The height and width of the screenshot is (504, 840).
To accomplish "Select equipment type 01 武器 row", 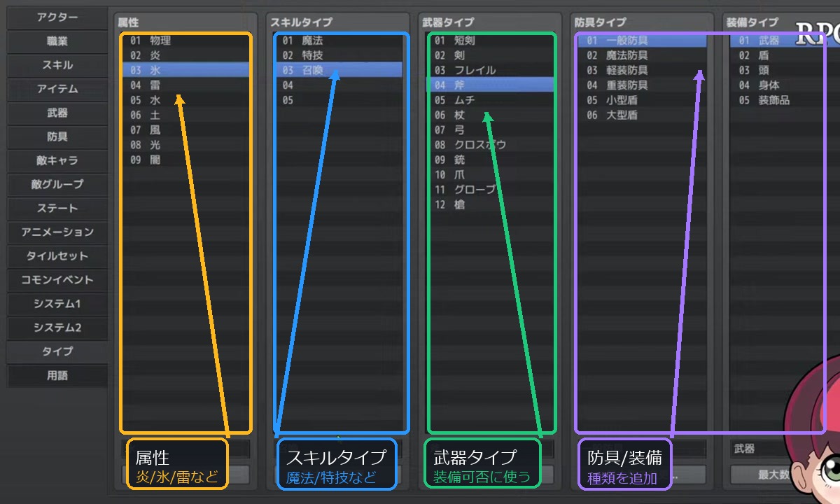I will tap(785, 41).
